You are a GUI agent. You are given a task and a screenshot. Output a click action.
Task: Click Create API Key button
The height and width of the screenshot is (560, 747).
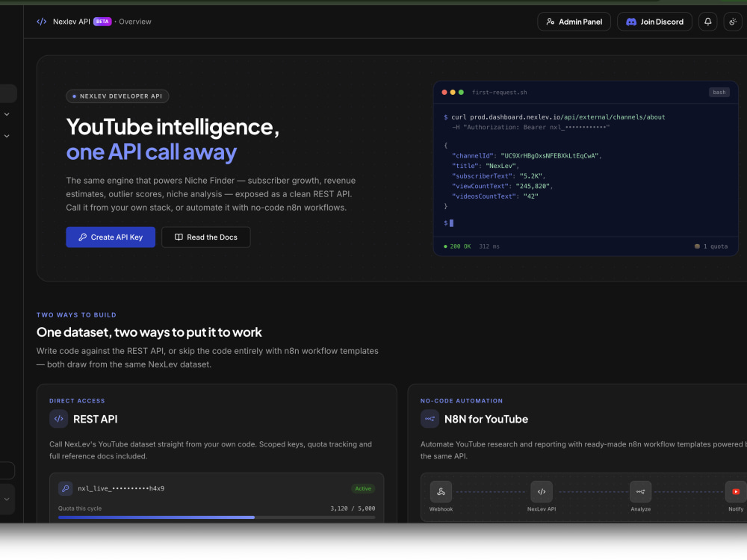pos(111,237)
